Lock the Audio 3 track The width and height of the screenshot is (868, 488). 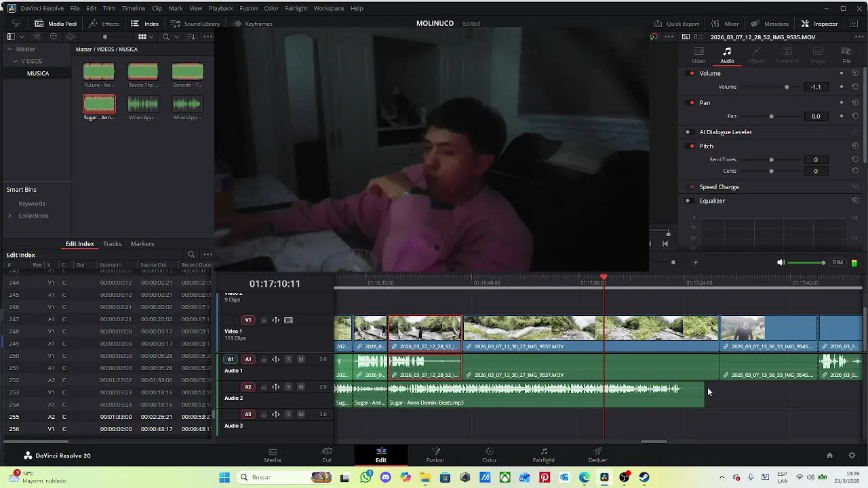point(264,414)
